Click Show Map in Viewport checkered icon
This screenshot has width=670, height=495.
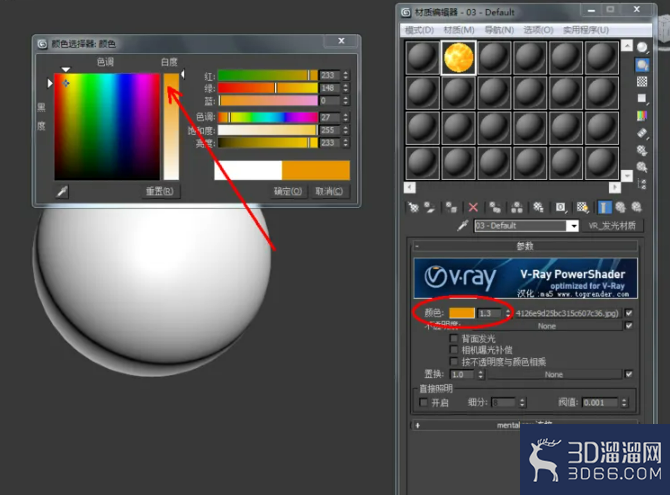pyautogui.click(x=582, y=207)
